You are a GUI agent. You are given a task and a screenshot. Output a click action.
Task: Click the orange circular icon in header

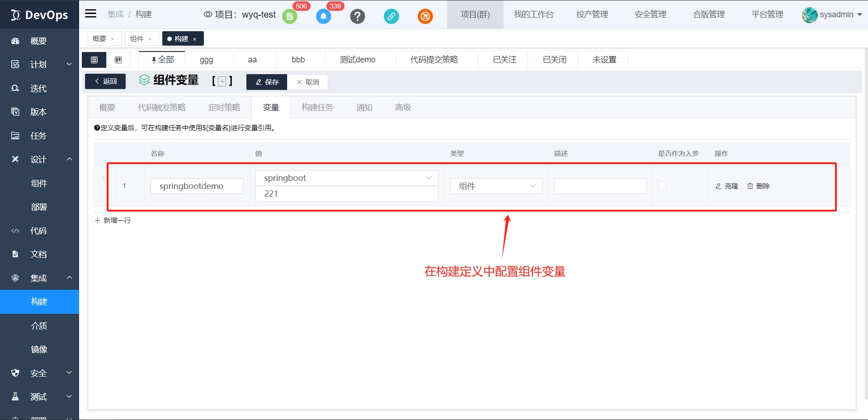click(425, 17)
